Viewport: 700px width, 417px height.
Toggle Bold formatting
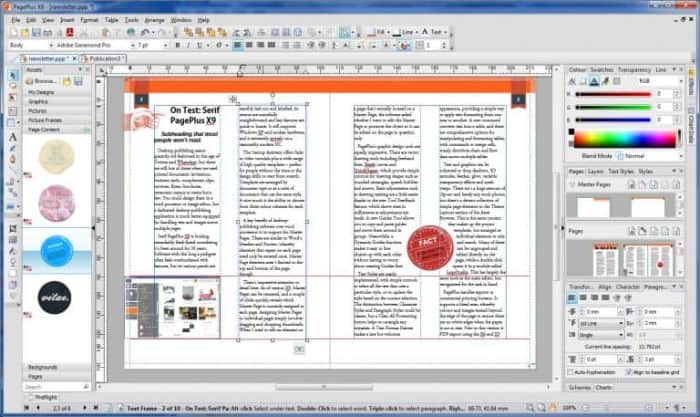click(x=178, y=45)
